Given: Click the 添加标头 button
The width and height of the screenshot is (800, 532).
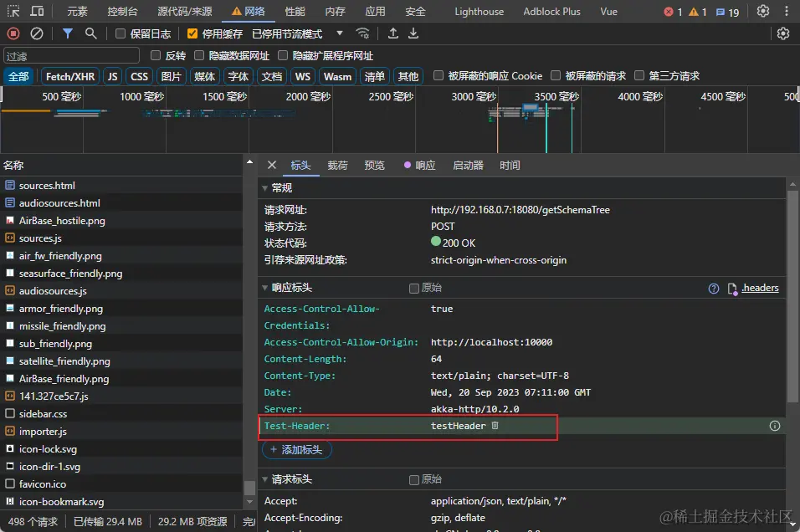Looking at the screenshot, I should [297, 450].
